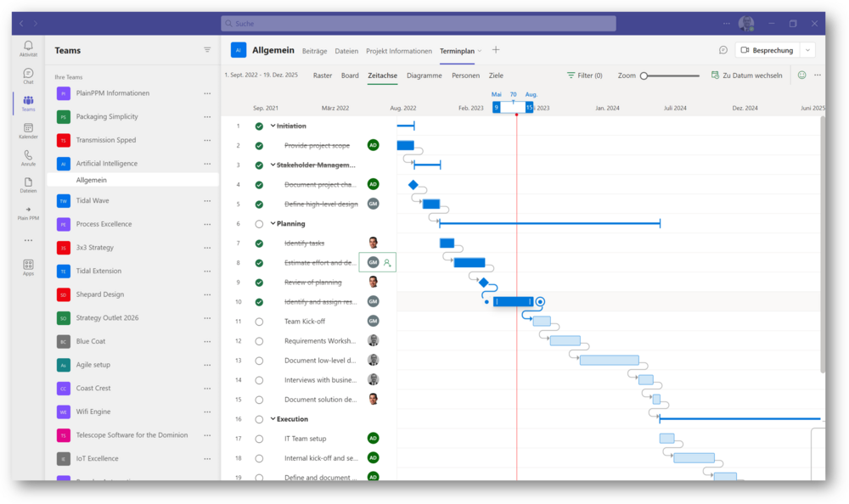Click the smiley feedback icon
This screenshot has height=504, width=849.
[x=801, y=76]
